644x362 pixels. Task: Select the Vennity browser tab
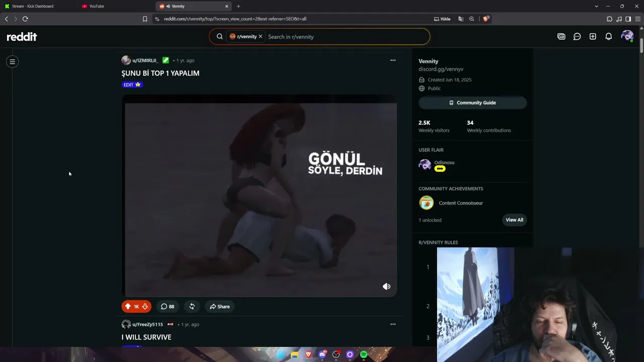click(x=194, y=6)
